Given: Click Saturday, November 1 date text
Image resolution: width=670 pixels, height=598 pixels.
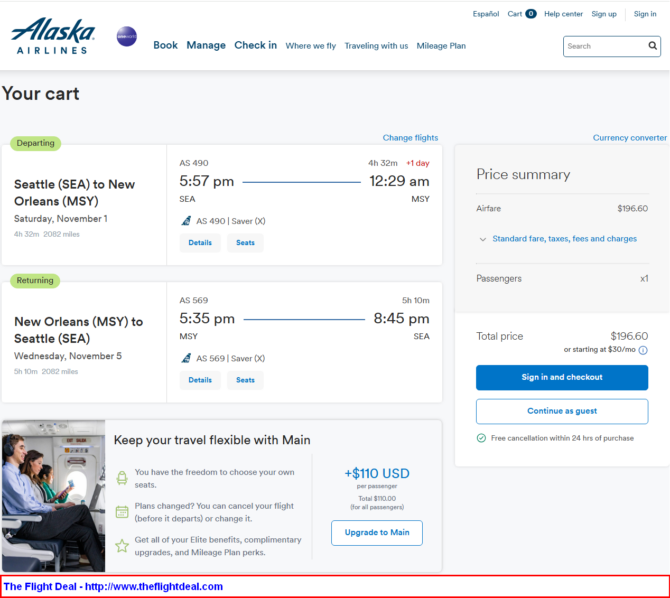Looking at the screenshot, I should point(61,219).
